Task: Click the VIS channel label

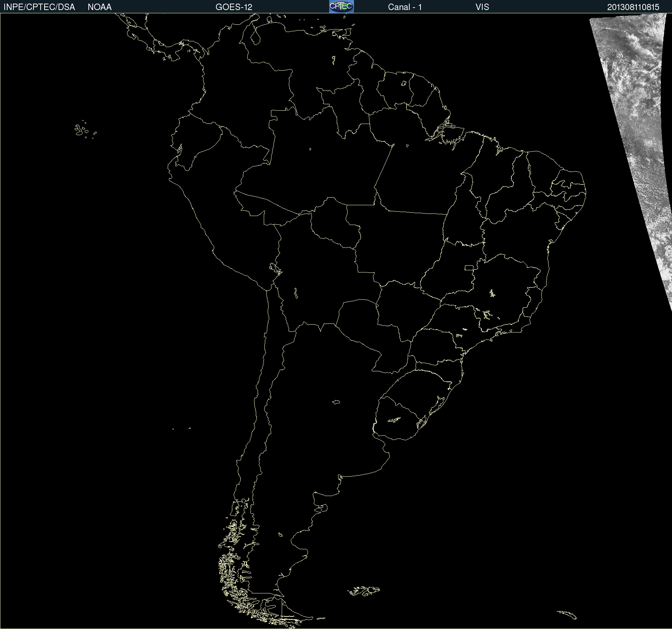Action: pos(482,7)
